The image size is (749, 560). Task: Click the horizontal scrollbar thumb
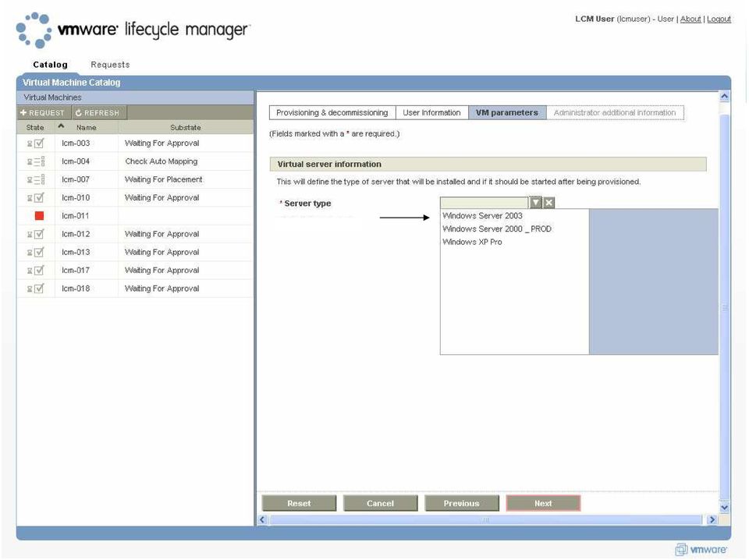(485, 519)
